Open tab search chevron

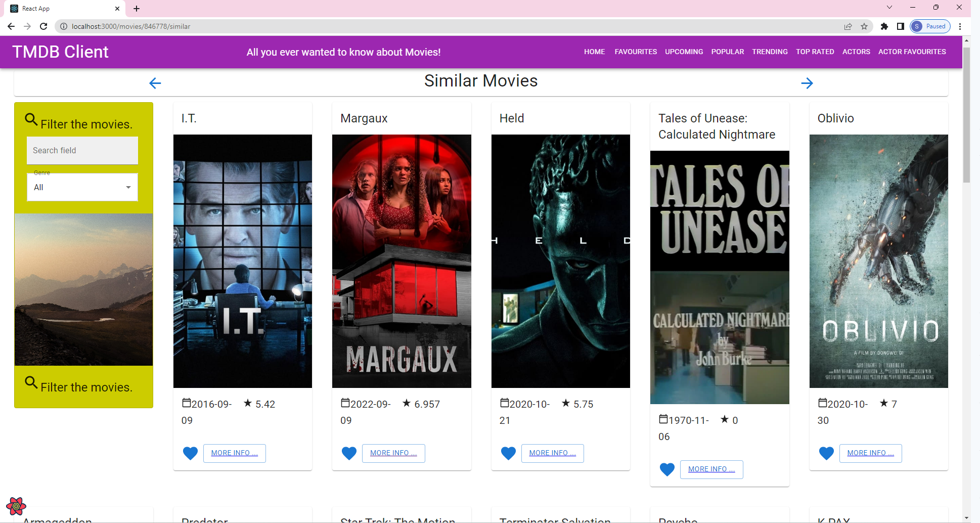[x=889, y=8]
